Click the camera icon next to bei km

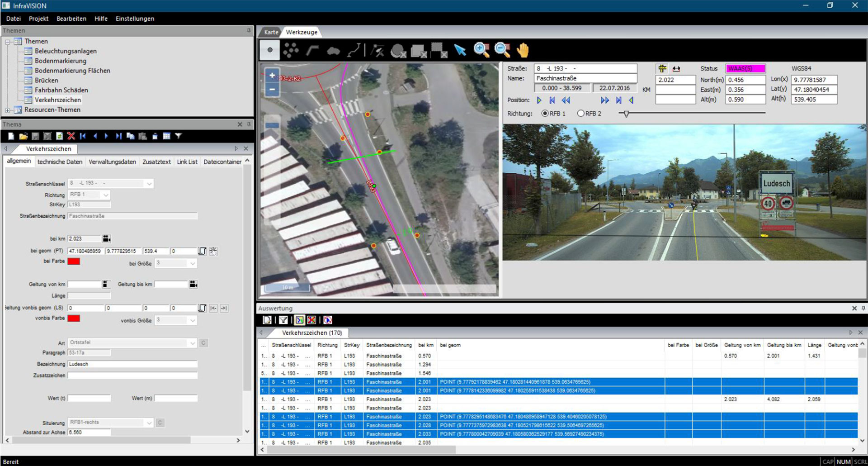click(x=106, y=238)
